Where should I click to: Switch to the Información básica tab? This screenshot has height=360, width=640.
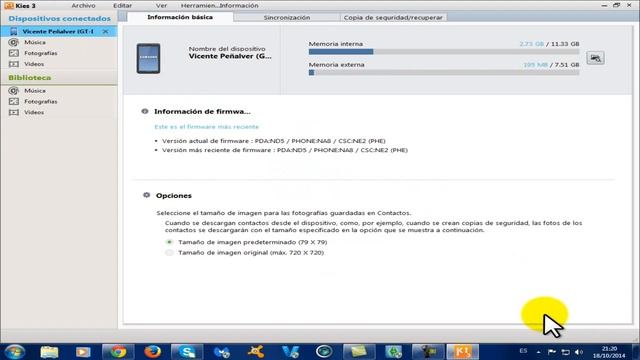click(x=180, y=17)
